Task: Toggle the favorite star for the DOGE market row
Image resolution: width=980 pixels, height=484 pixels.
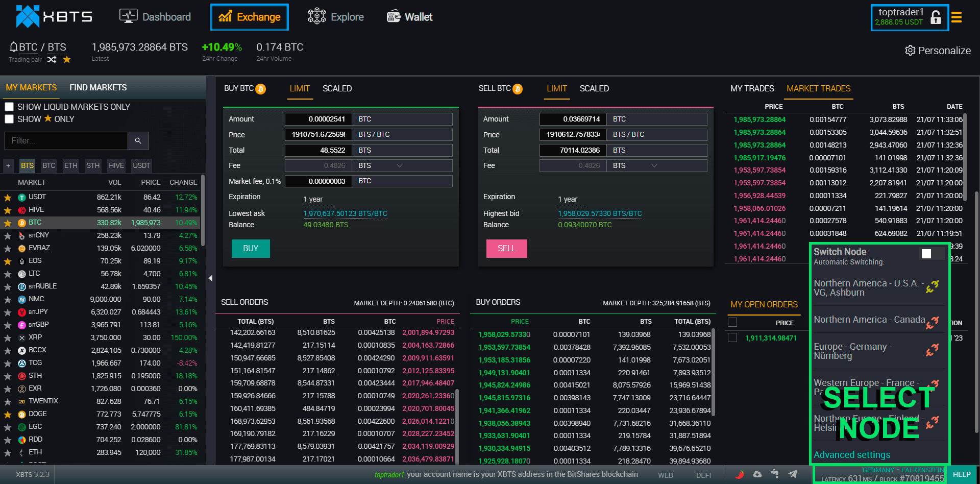Action: click(8, 415)
